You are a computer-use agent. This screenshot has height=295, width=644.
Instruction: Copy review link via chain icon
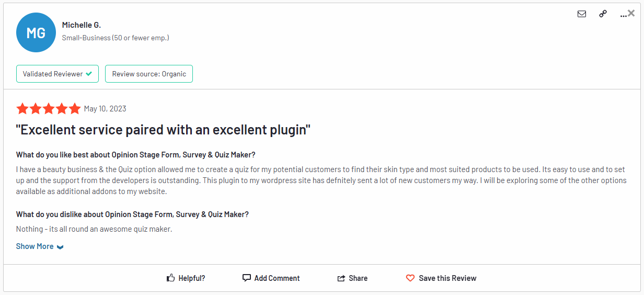[603, 14]
